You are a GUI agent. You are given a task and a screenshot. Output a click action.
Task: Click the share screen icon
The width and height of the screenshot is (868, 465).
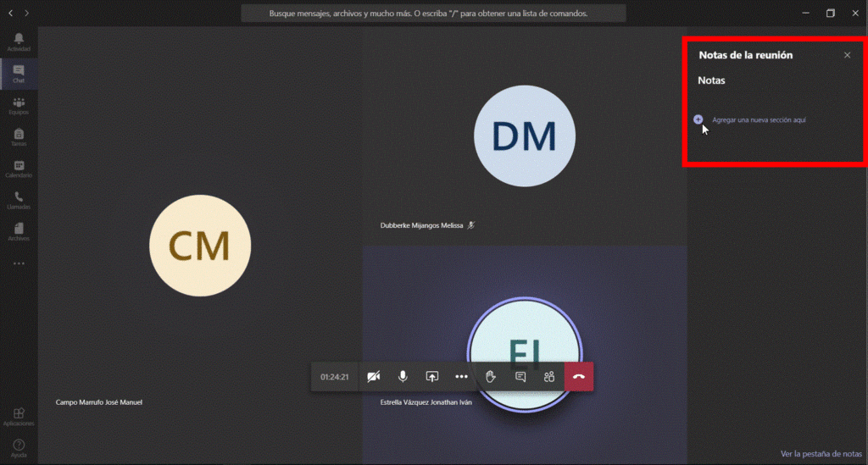432,377
